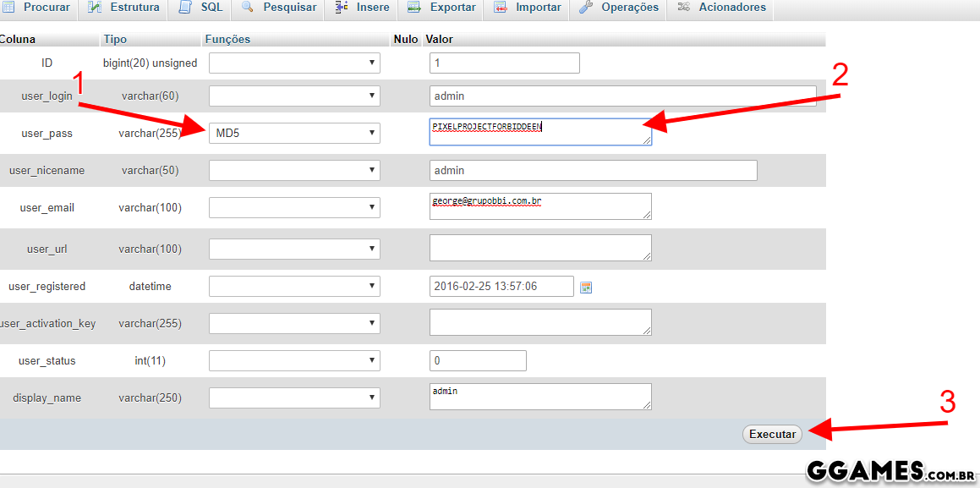Focus the user_email value textarea
Viewport: 980px width, 488px height.
click(x=539, y=206)
